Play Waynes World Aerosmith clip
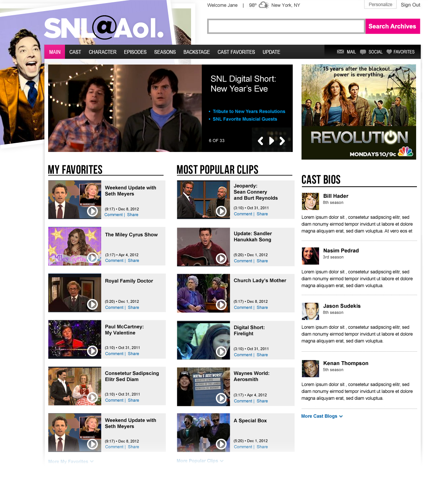This screenshot has width=428, height=504. pyautogui.click(x=221, y=398)
